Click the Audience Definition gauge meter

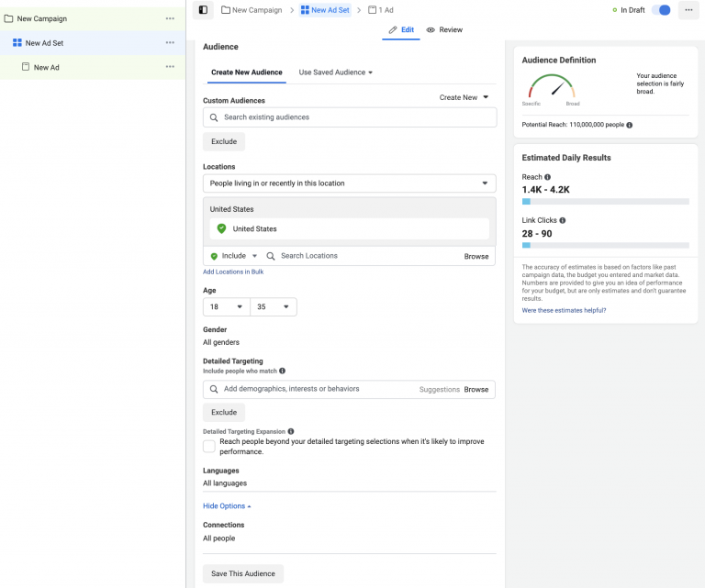552,88
